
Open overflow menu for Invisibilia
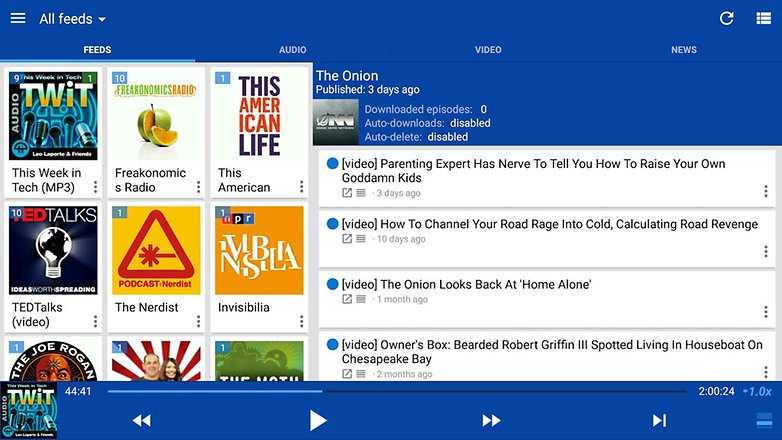coord(301,321)
